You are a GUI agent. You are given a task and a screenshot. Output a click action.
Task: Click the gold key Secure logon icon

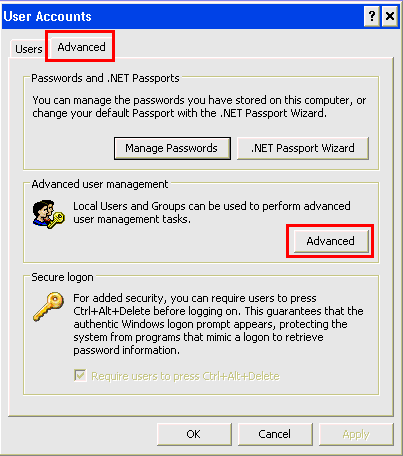coord(49,306)
